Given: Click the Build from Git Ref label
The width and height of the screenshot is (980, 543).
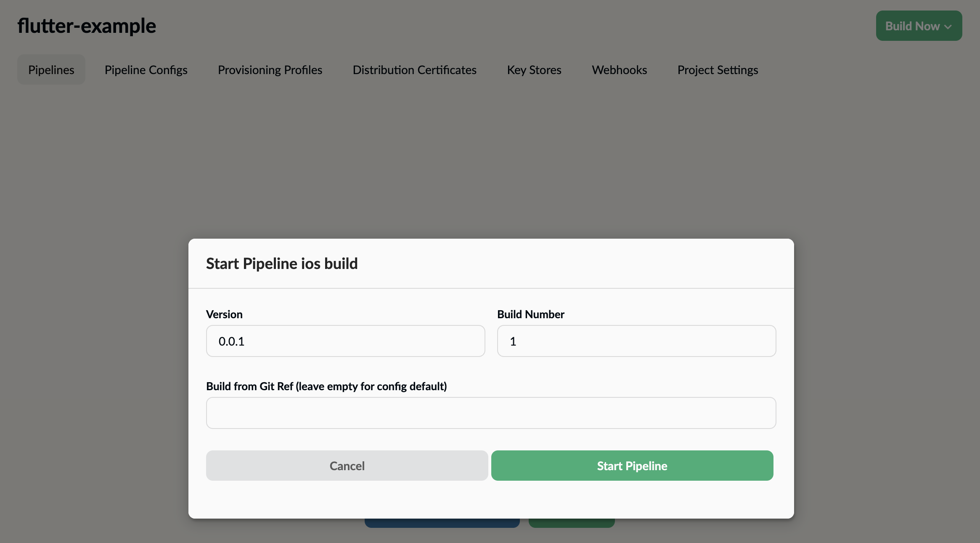Looking at the screenshot, I should (326, 386).
